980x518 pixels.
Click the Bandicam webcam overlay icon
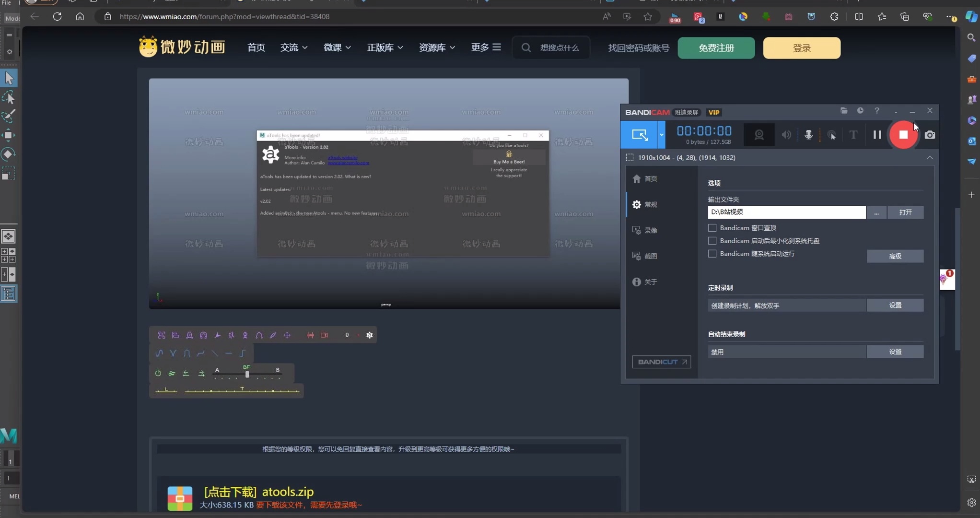click(759, 135)
